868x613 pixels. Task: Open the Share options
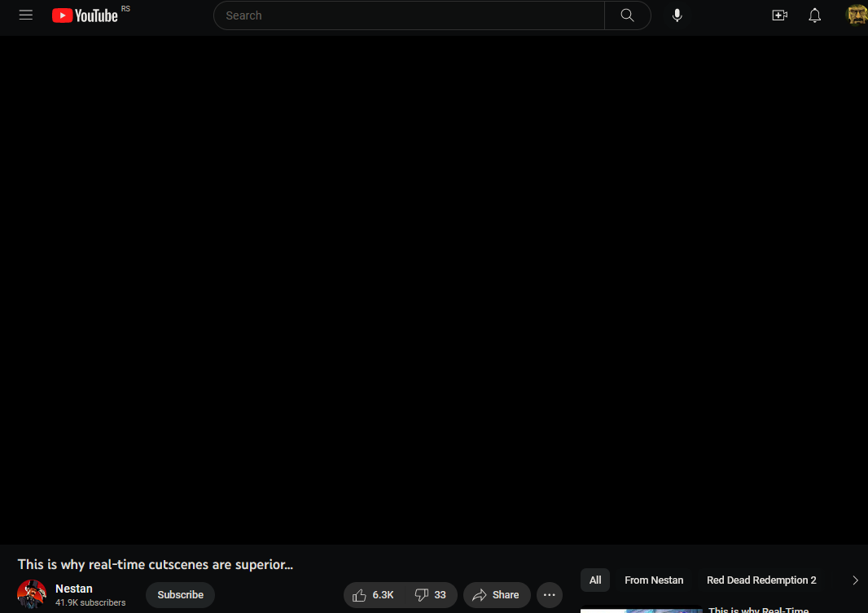tap(497, 595)
